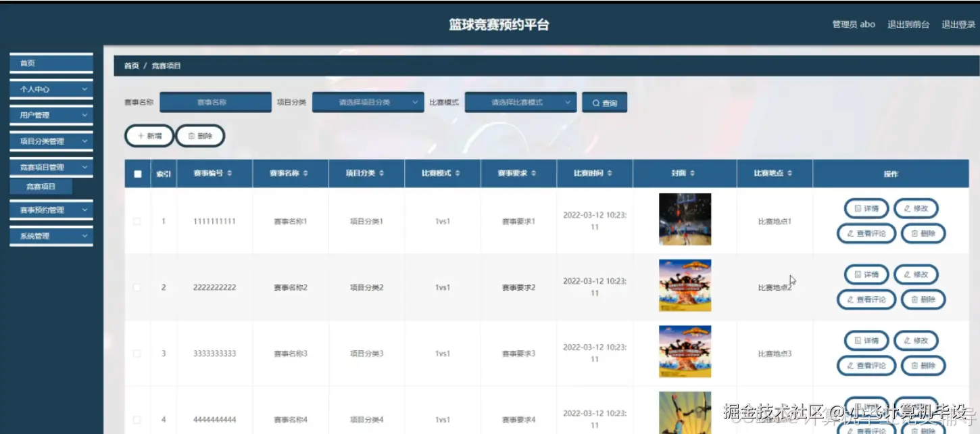The width and height of the screenshot is (980, 434).
Task: Expand the 项目分类管理 sidebar menu chevron
Action: pyautogui.click(x=84, y=141)
